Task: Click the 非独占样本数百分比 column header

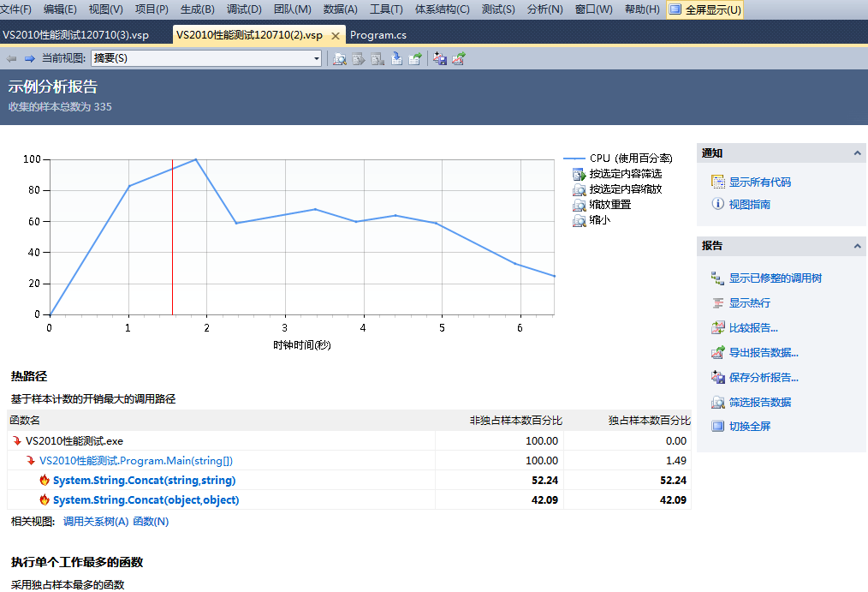Action: (x=515, y=420)
